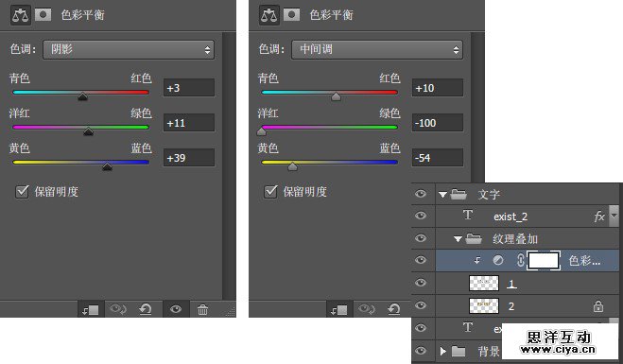This screenshot has width=623, height=364.
Task: Select the 文字 group name
Action: click(x=489, y=195)
